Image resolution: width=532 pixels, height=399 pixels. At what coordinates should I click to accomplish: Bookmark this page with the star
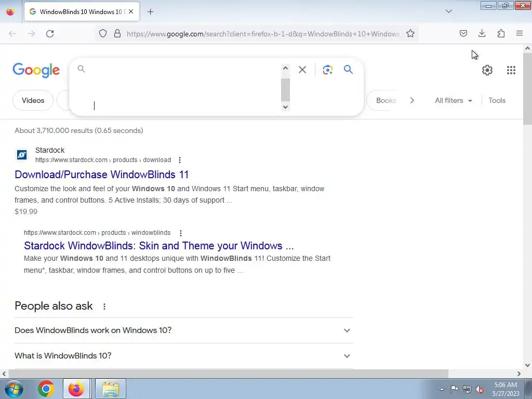[410, 33]
